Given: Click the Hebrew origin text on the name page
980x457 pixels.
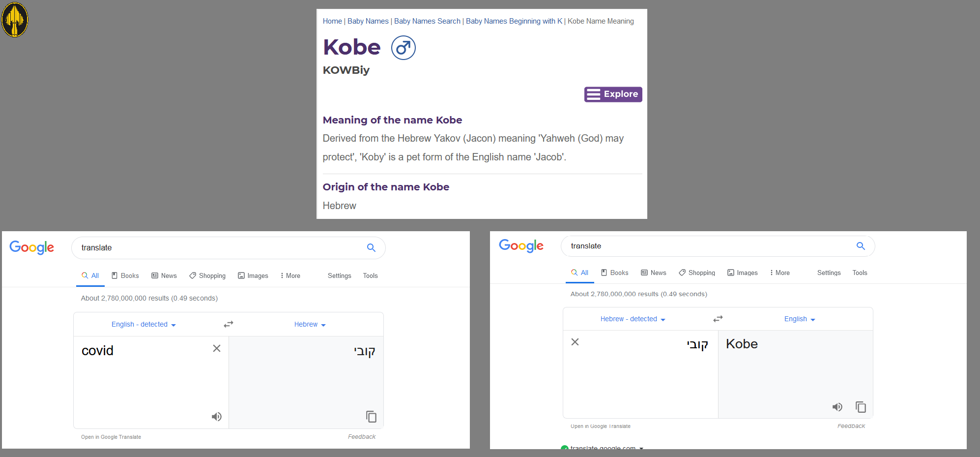Looking at the screenshot, I should click(x=340, y=206).
